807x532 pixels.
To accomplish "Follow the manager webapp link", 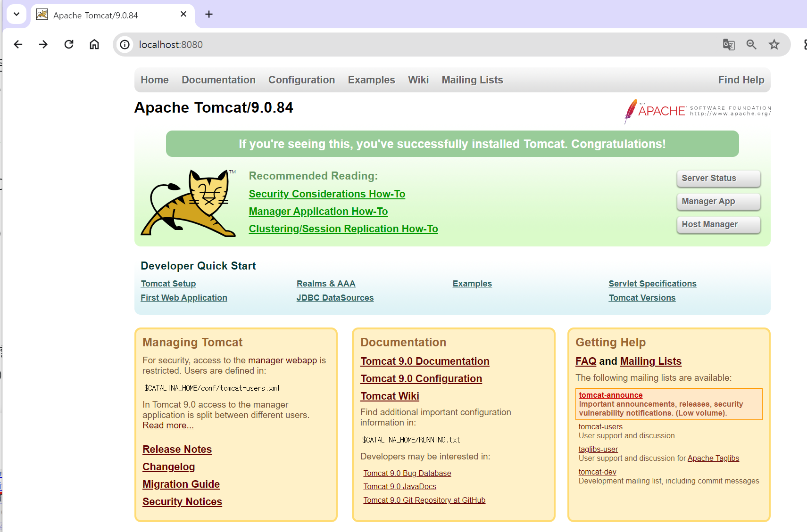I will (283, 360).
